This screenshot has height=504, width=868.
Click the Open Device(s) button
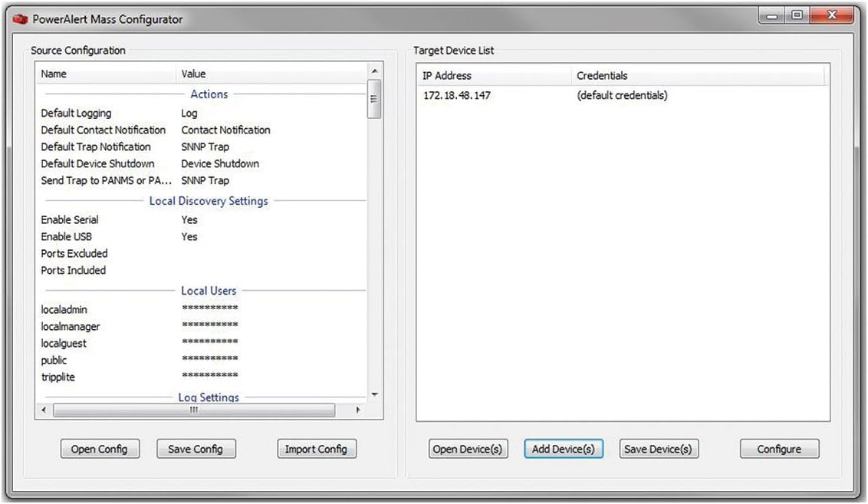coord(468,449)
